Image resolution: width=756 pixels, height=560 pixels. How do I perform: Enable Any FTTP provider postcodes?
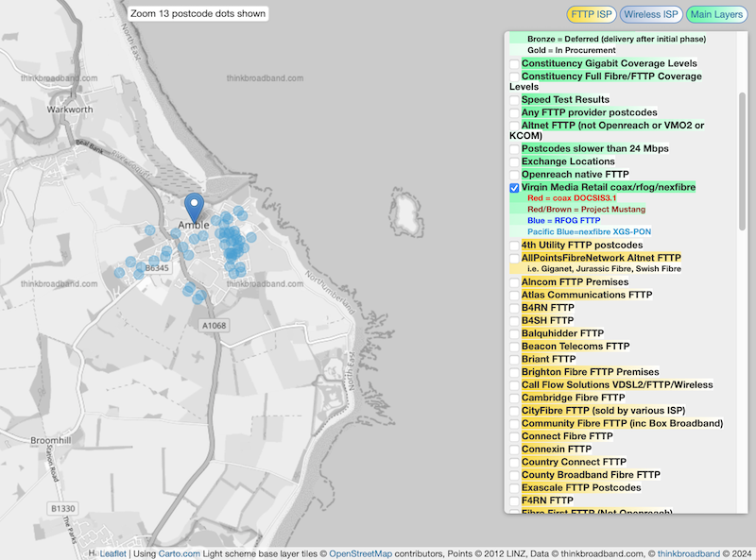point(515,111)
